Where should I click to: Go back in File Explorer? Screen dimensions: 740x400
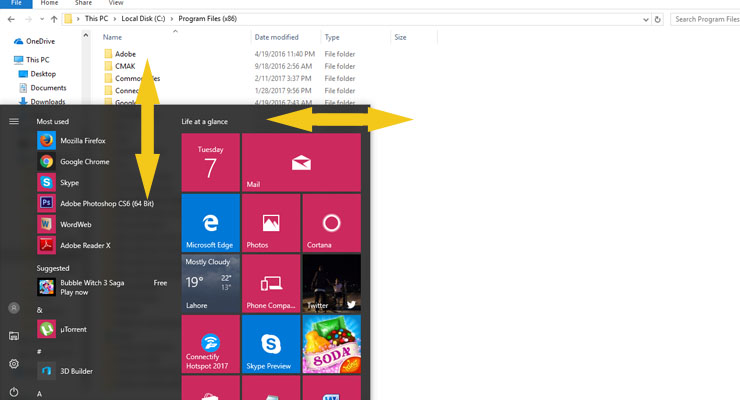(11, 19)
